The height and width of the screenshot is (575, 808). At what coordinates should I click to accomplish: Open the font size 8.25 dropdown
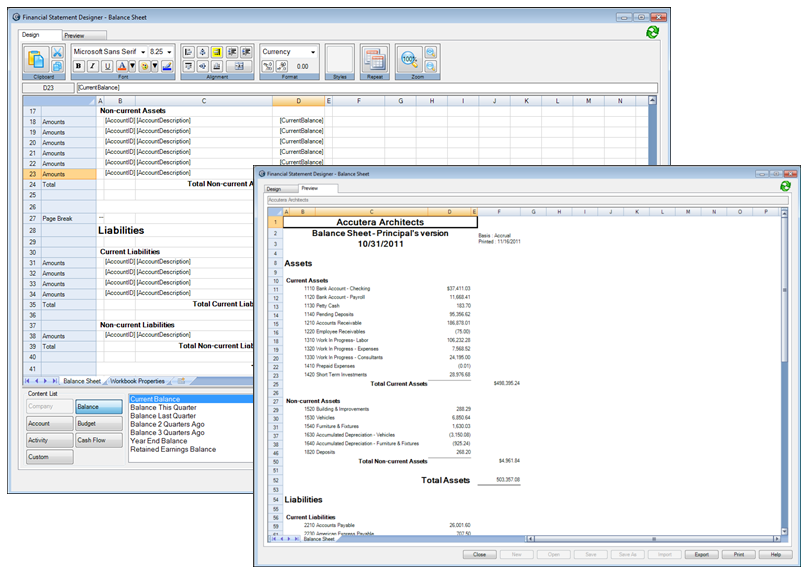170,51
